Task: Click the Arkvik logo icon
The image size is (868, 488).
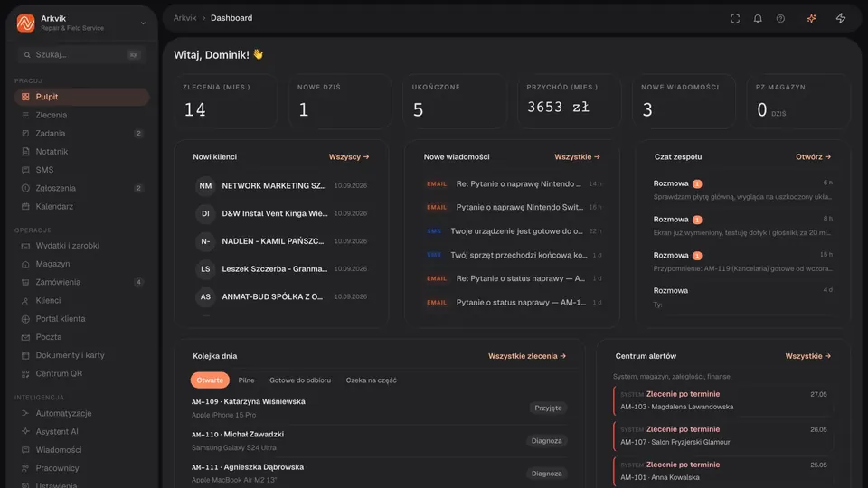Action: 25,23
